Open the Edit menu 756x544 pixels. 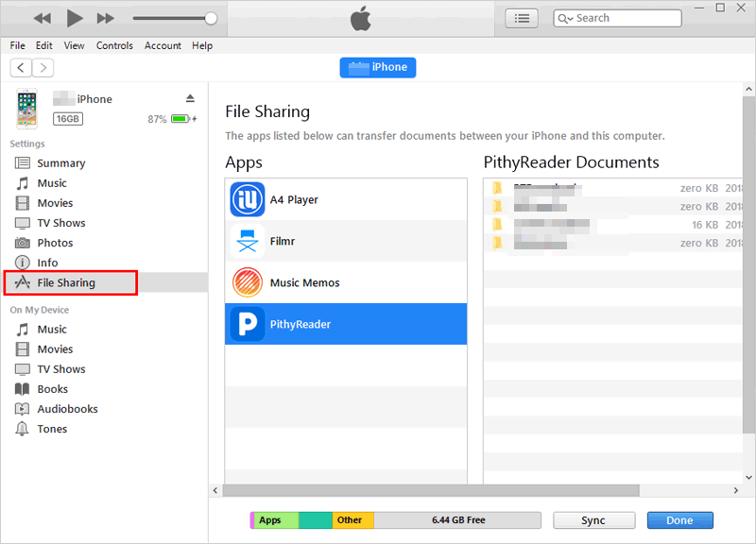coord(43,45)
